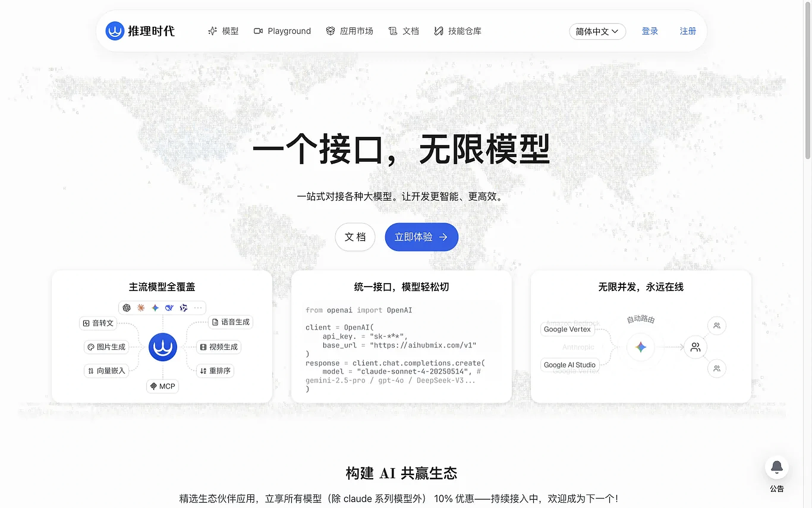
Task: Click the Claude starburst logo icon
Action: (x=141, y=308)
